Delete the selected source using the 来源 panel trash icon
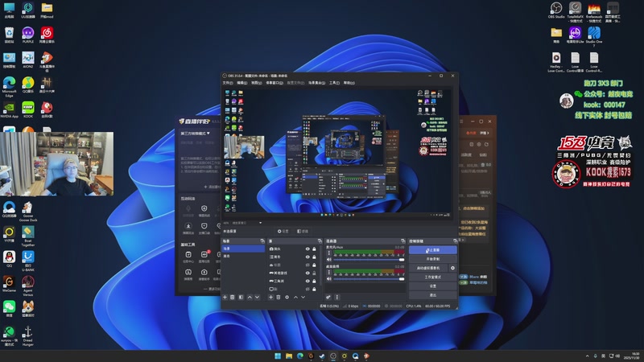 click(279, 297)
